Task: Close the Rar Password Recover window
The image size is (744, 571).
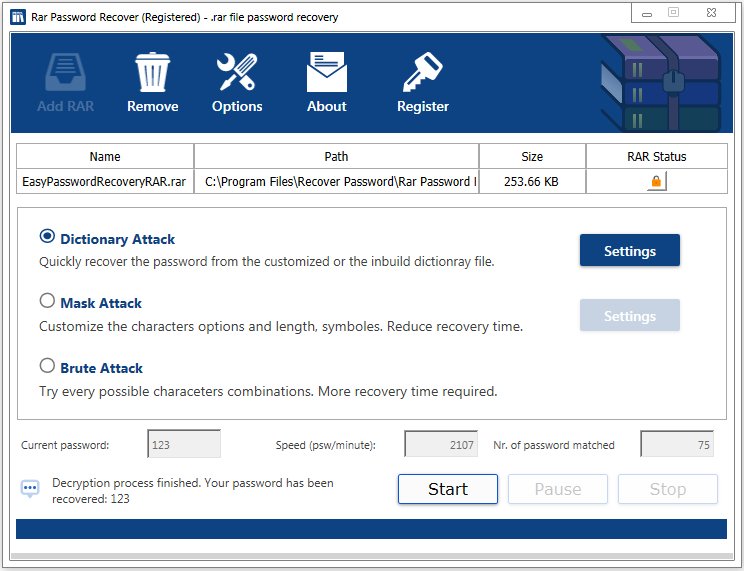Action: click(x=711, y=13)
